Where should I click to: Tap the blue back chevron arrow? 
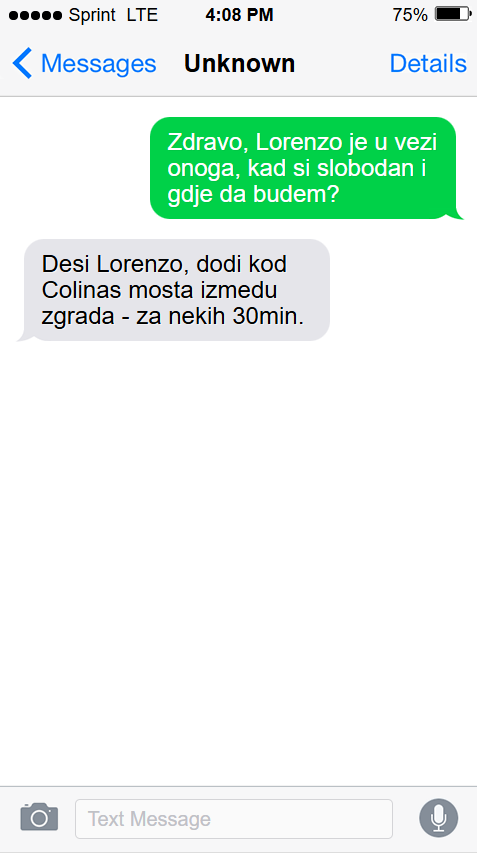pyautogui.click(x=22, y=63)
